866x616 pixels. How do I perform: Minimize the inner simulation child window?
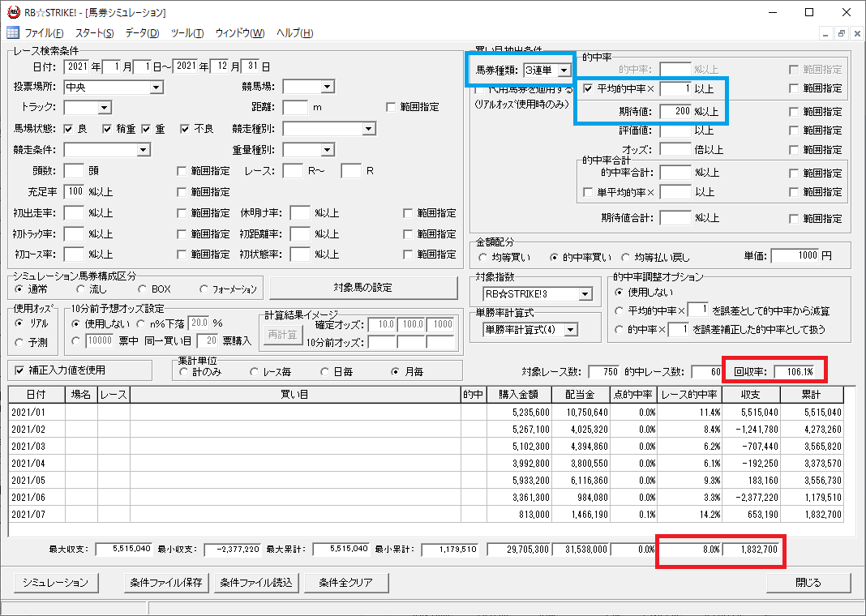click(x=825, y=34)
